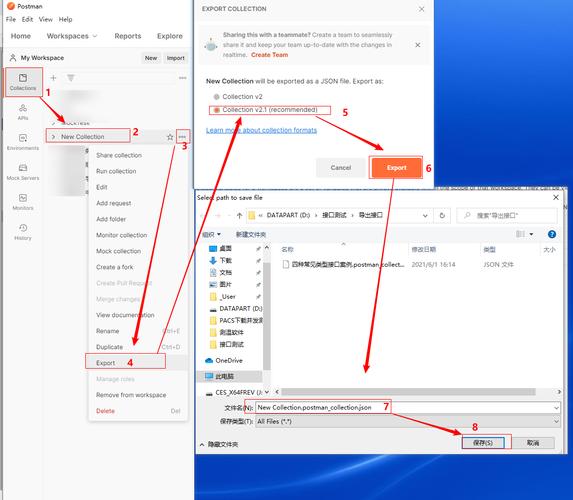Select the Collection v2 radio button
The height and width of the screenshot is (500, 573).
point(216,97)
